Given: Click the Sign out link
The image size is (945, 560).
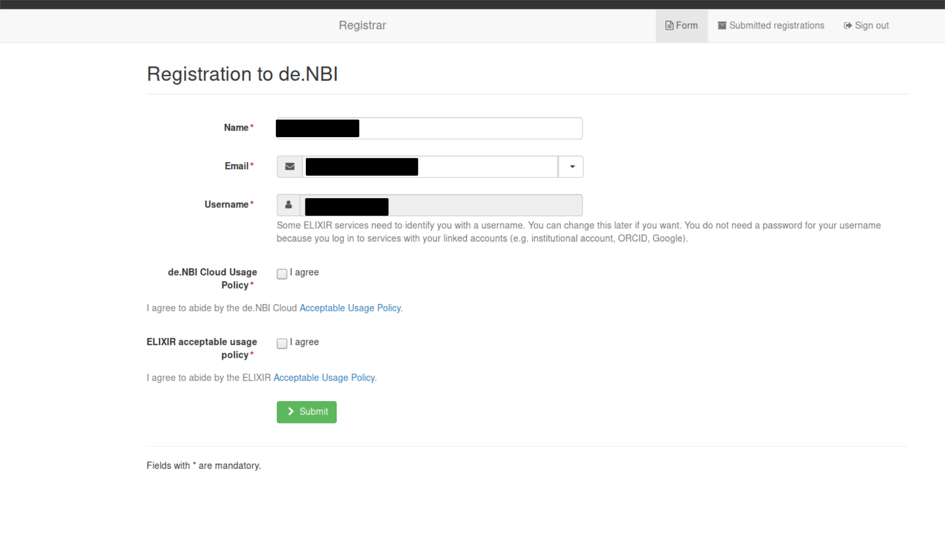Looking at the screenshot, I should coord(866,25).
